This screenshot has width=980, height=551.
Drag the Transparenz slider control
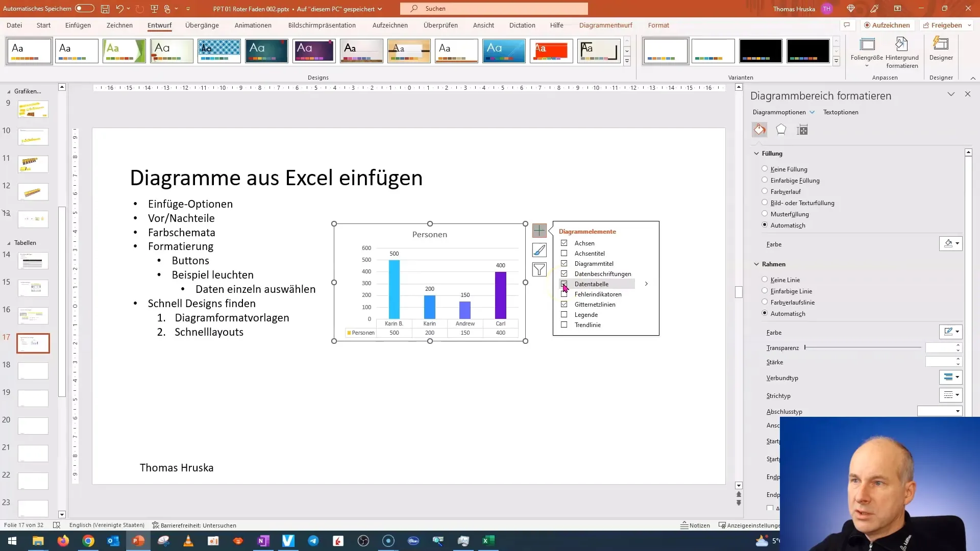coord(805,348)
